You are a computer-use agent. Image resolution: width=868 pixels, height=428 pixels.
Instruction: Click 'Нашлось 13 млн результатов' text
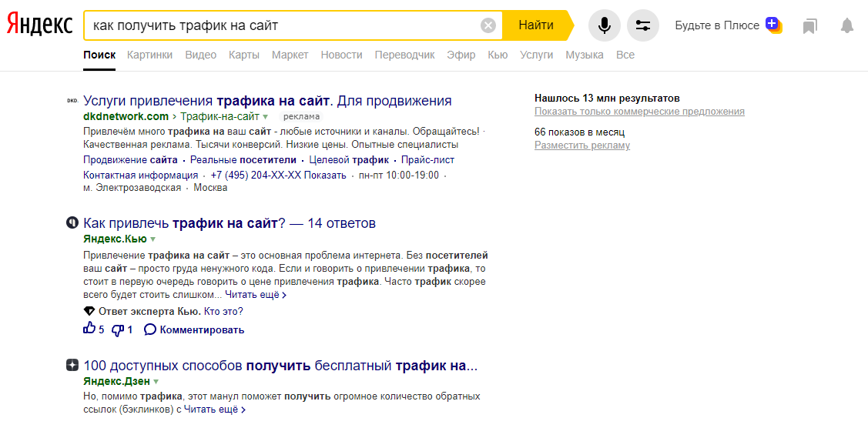[607, 99]
